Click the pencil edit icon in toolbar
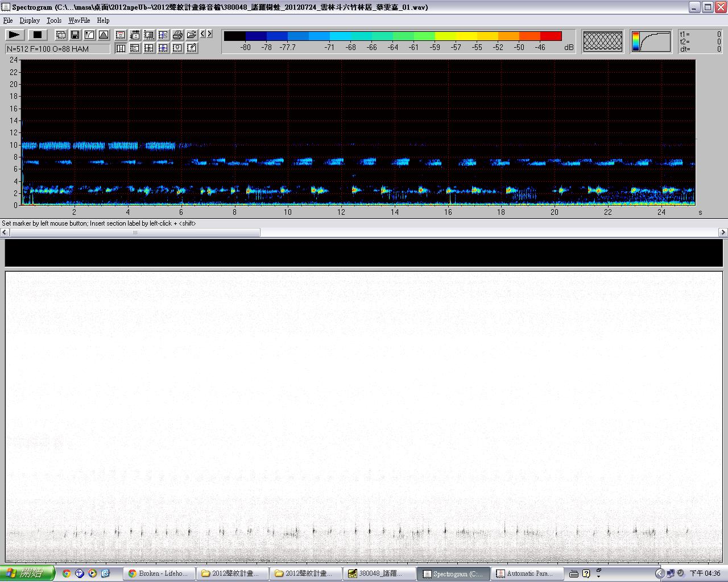 (x=192, y=48)
